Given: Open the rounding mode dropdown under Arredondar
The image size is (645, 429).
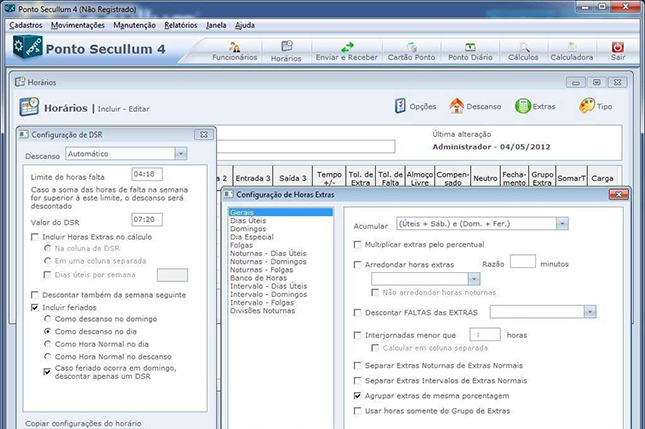Looking at the screenshot, I should [474, 279].
